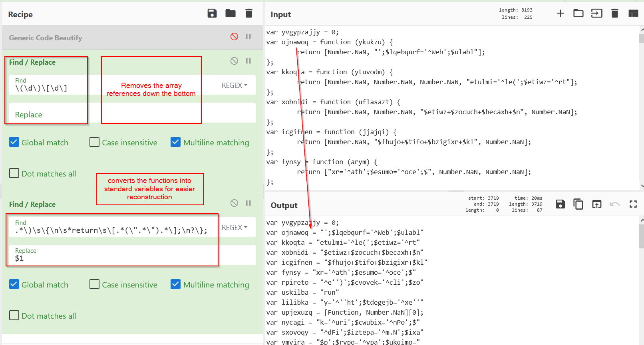This screenshot has width=644, height=345.
Task: Clear the recipe with trash icon
Action: (249, 14)
